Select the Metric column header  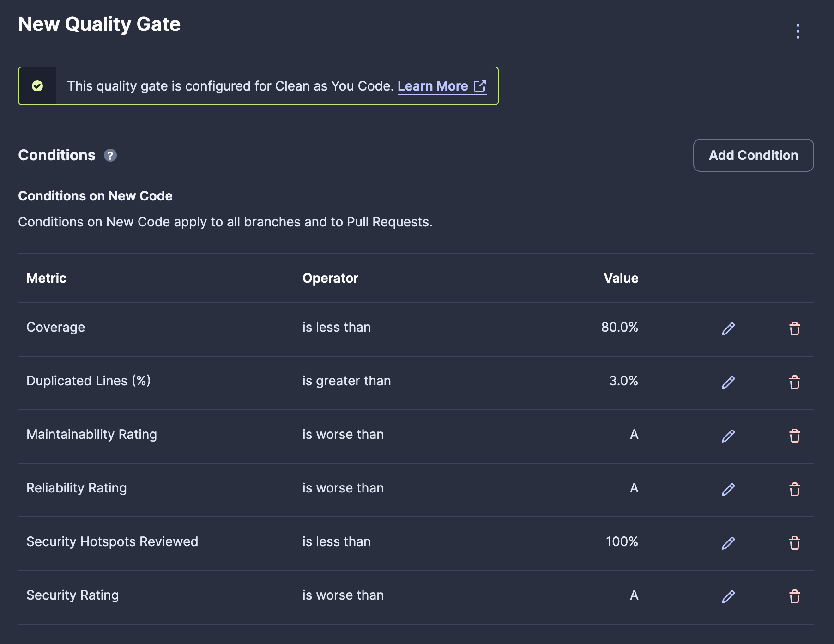46,278
